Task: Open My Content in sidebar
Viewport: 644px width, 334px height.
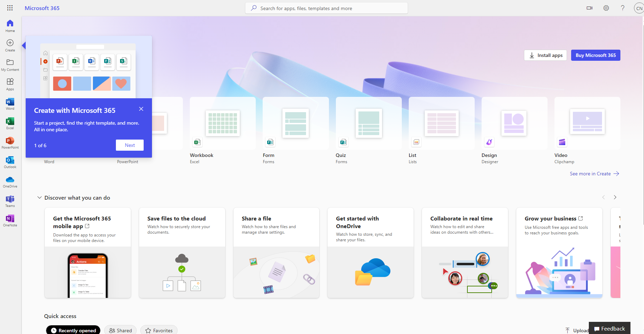Action: pyautogui.click(x=10, y=65)
